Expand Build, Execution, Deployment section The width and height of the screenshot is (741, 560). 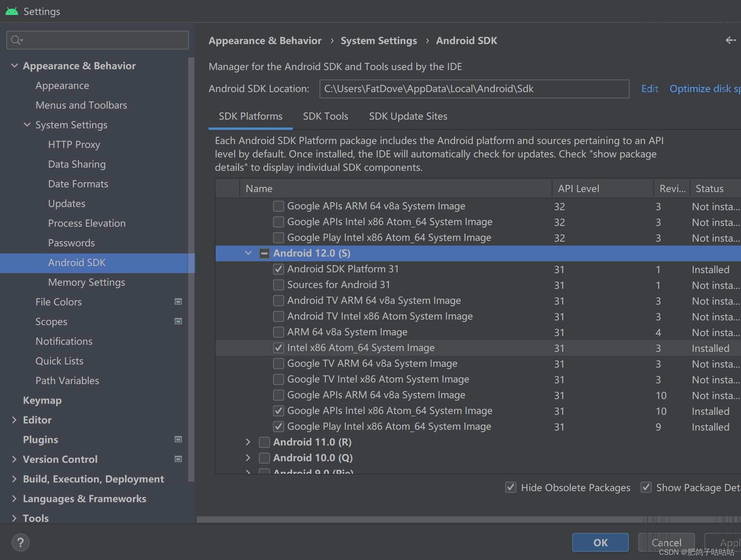[x=15, y=479]
